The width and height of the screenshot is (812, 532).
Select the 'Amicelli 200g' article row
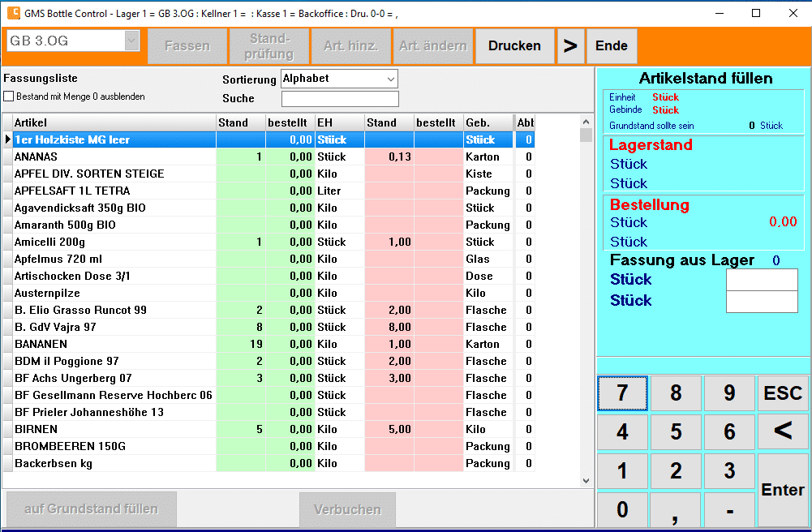[114, 242]
